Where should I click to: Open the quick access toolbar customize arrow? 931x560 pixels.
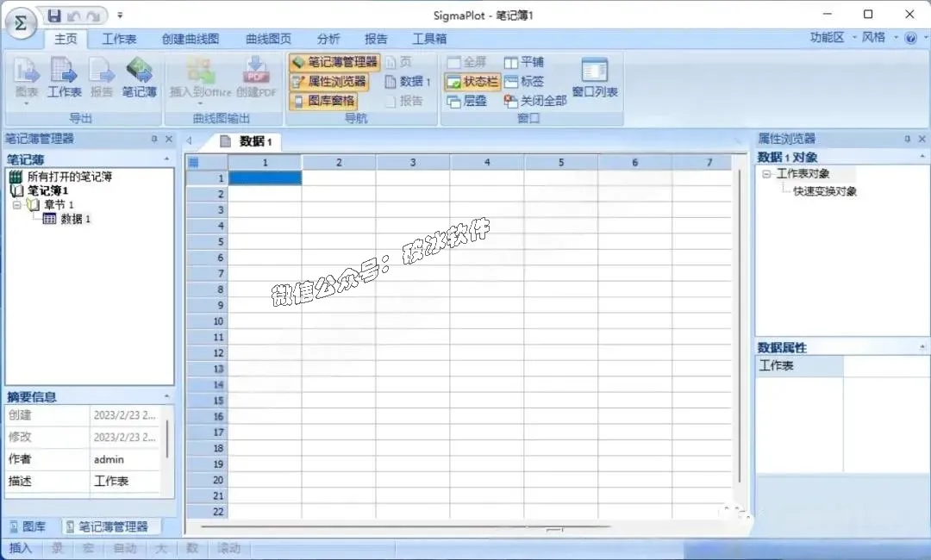coord(120,16)
